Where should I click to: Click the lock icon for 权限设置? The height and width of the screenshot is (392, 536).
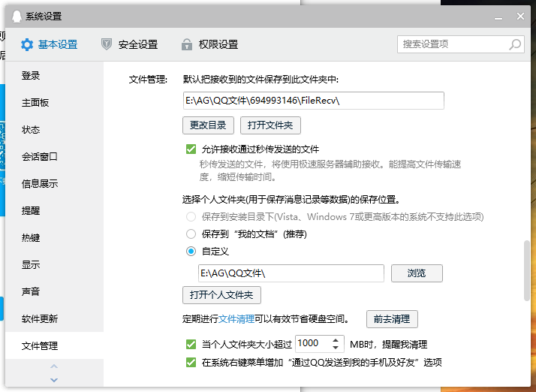pos(187,44)
